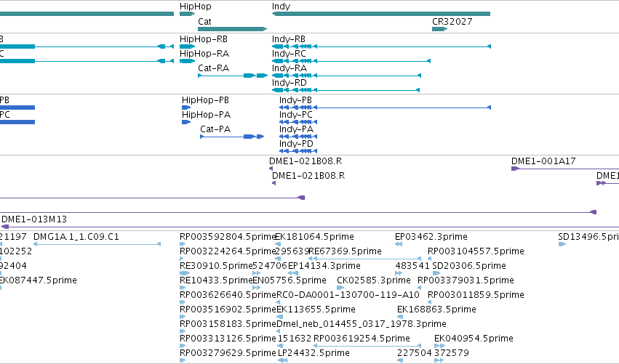Image resolution: width=619 pixels, height=364 pixels.
Task: Select HipHop-RA transcript
Action: [x=187, y=61]
